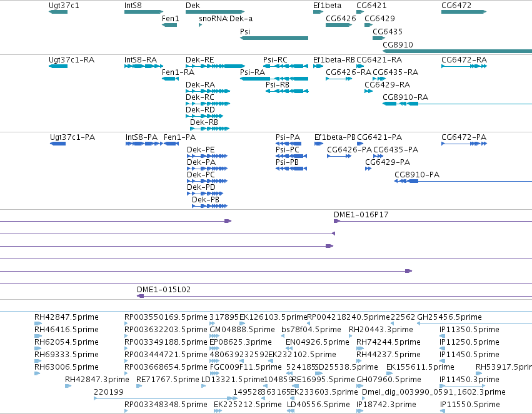Viewport: 532px width, 414px height.
Task: Click the CG6435-RA transcript label
Action: (395, 72)
